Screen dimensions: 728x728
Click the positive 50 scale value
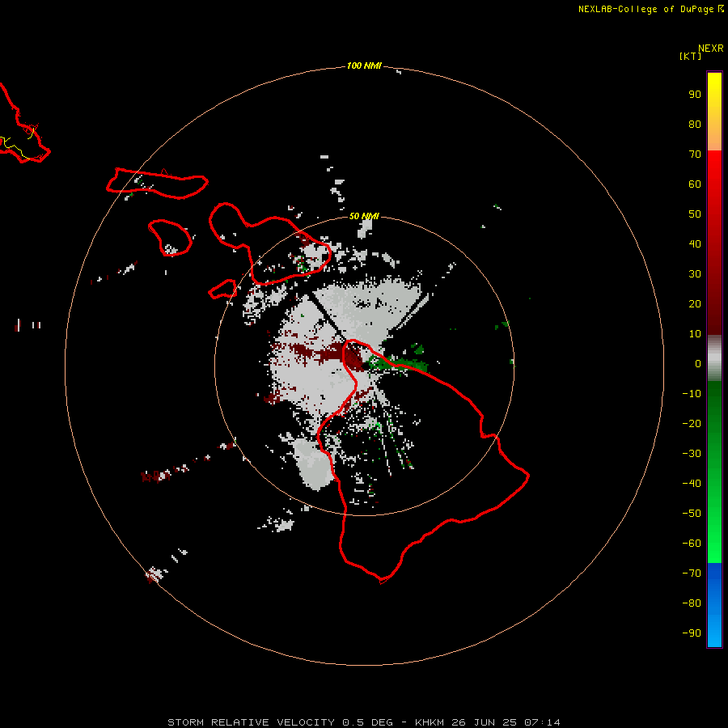(695, 214)
